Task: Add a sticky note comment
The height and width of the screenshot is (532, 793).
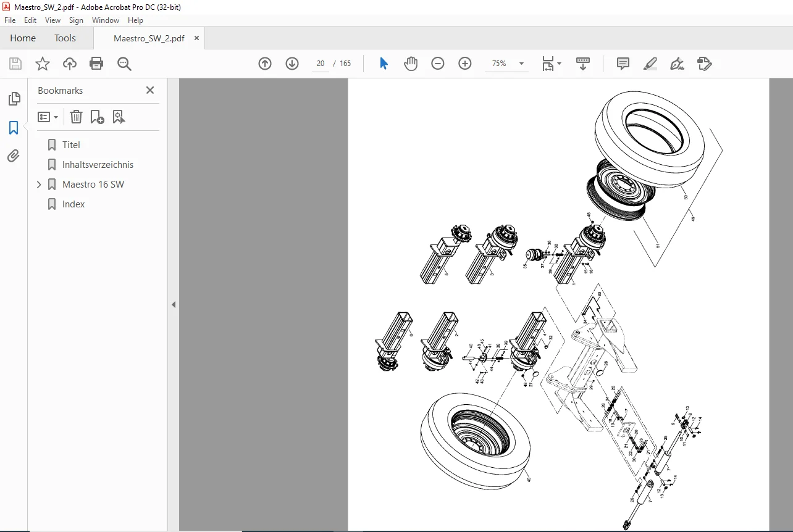Action: 623,64
